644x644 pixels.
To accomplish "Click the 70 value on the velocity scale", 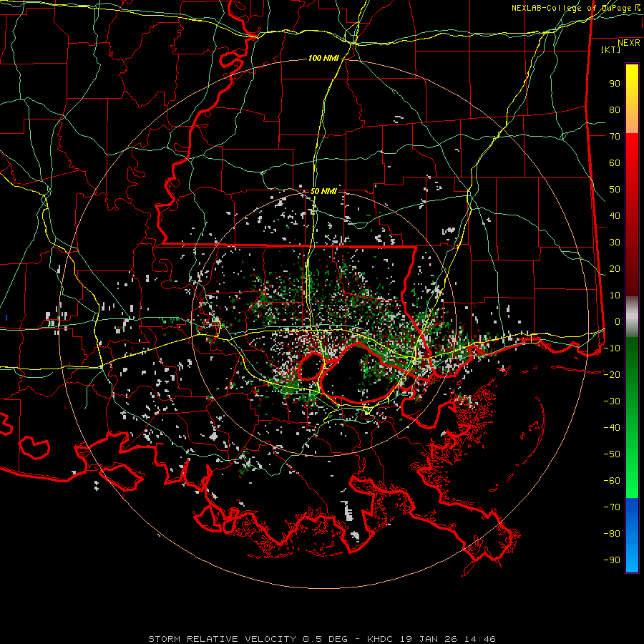I will pyautogui.click(x=615, y=137).
